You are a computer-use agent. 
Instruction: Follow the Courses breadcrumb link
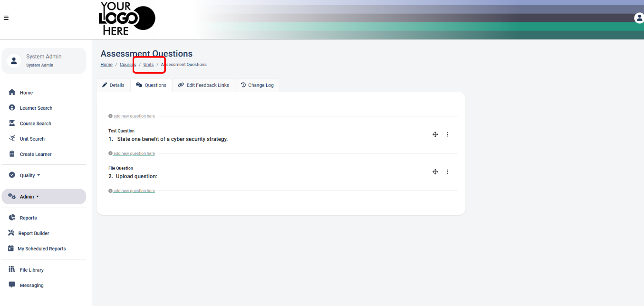pos(128,65)
